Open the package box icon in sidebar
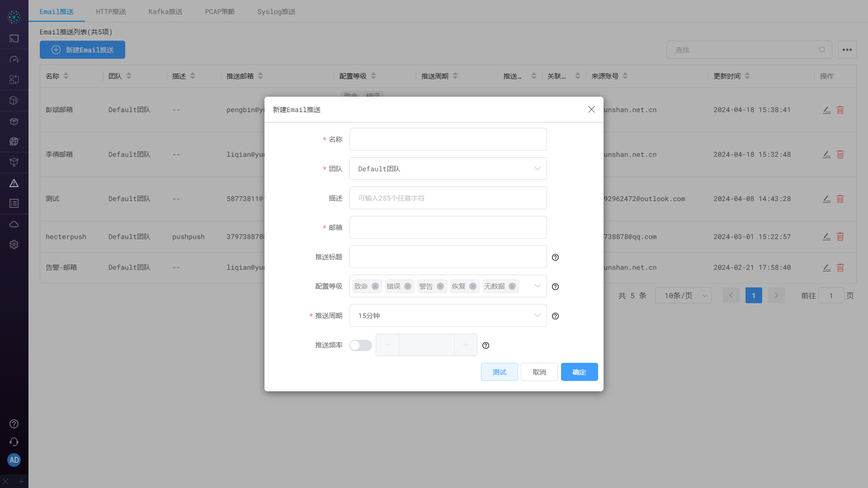The width and height of the screenshot is (868, 488). point(14,121)
